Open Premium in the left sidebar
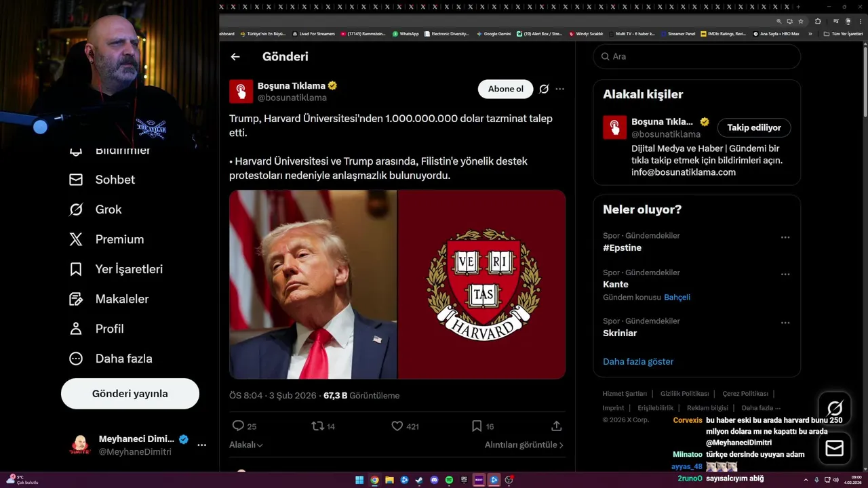This screenshot has height=488, width=868. pos(106,239)
